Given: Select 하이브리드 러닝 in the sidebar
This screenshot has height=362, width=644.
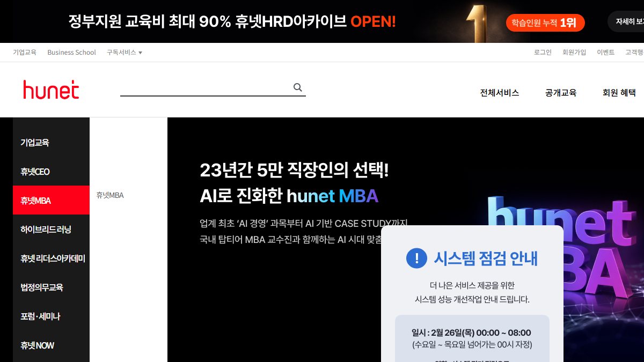Looking at the screenshot, I should [46, 230].
